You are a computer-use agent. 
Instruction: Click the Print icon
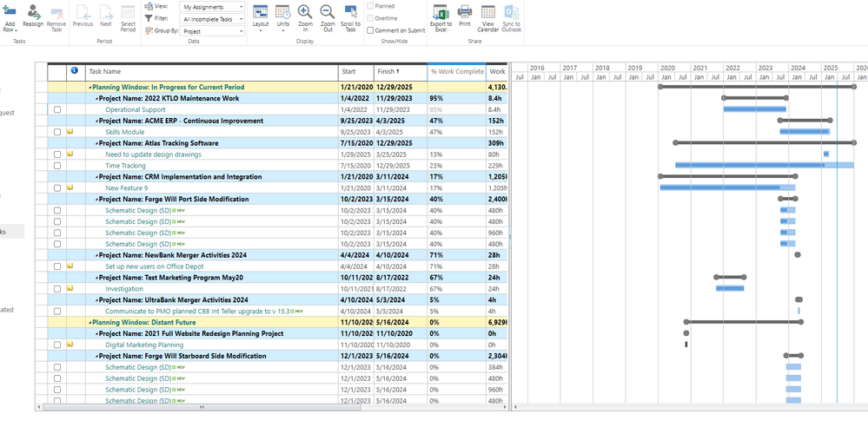click(x=465, y=13)
